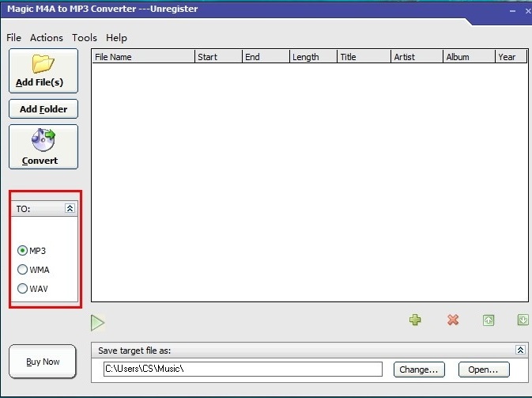Move file down with the green down-arrow icon
This screenshot has height=398, width=532.
(523, 320)
